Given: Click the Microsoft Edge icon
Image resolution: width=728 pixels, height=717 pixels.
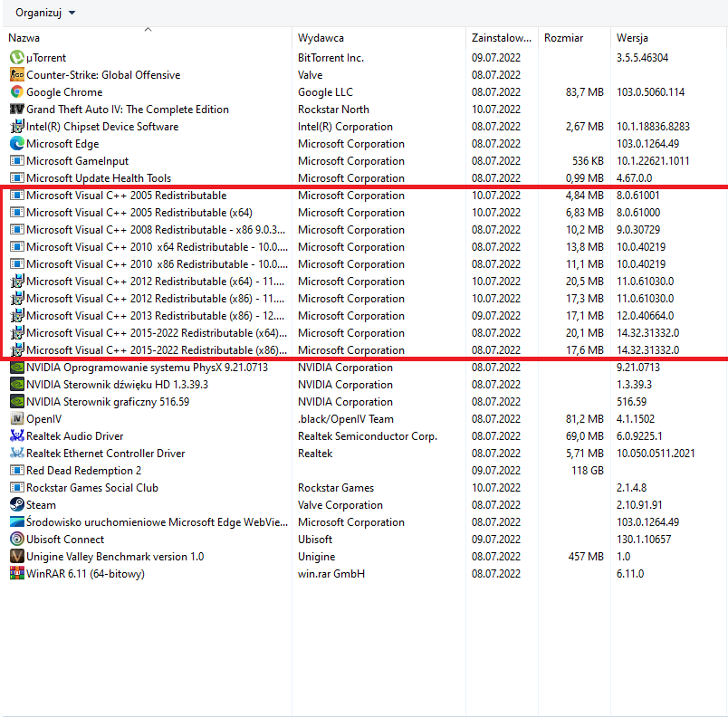Looking at the screenshot, I should pyautogui.click(x=17, y=143).
